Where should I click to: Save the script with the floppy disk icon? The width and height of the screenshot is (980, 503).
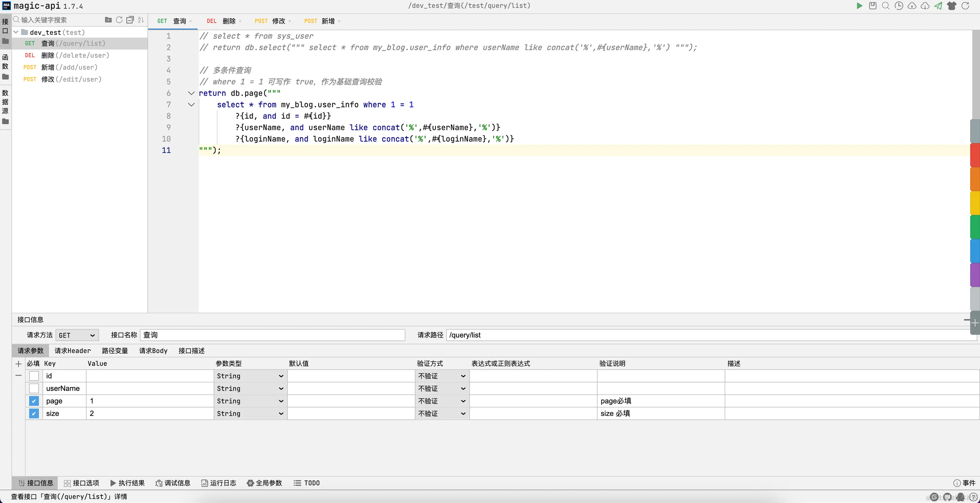[x=873, y=6]
